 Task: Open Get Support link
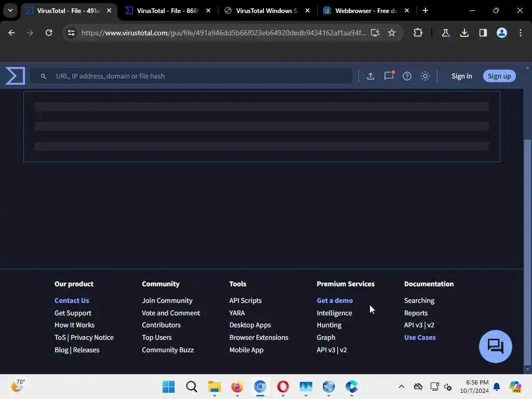tap(73, 313)
